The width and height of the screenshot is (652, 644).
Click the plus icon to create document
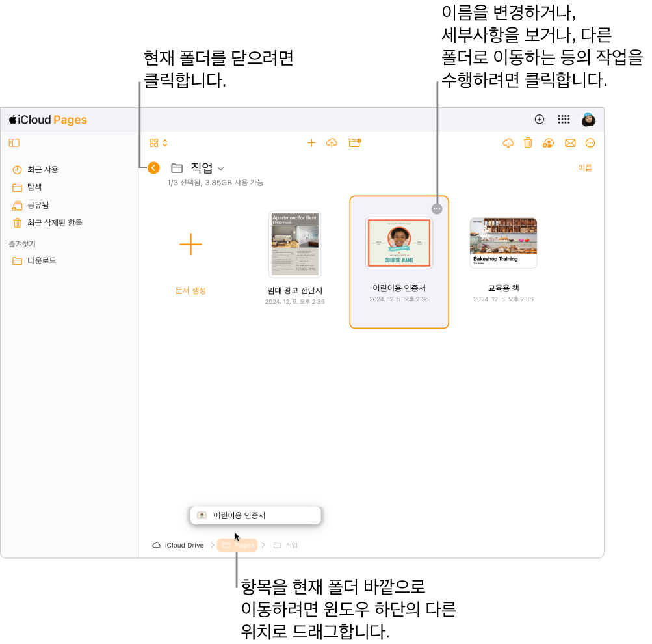coord(311,143)
